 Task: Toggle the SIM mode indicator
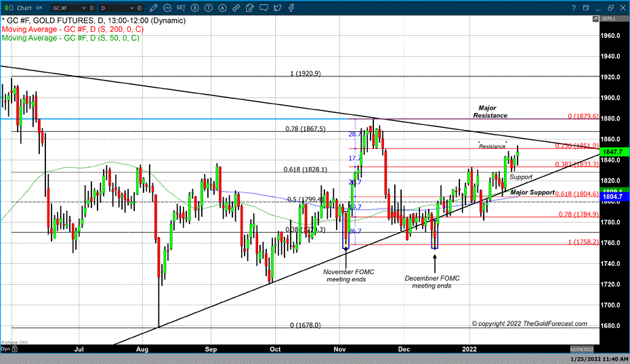[39, 7]
